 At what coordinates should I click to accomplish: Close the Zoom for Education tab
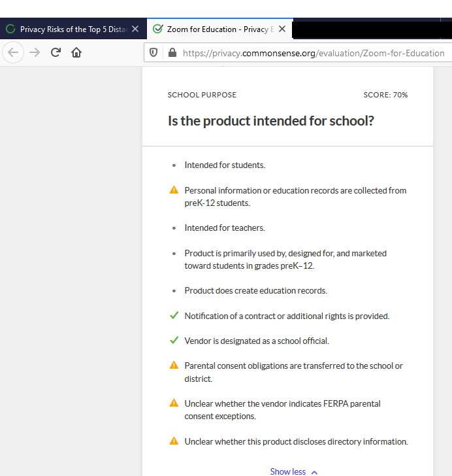tap(282, 29)
